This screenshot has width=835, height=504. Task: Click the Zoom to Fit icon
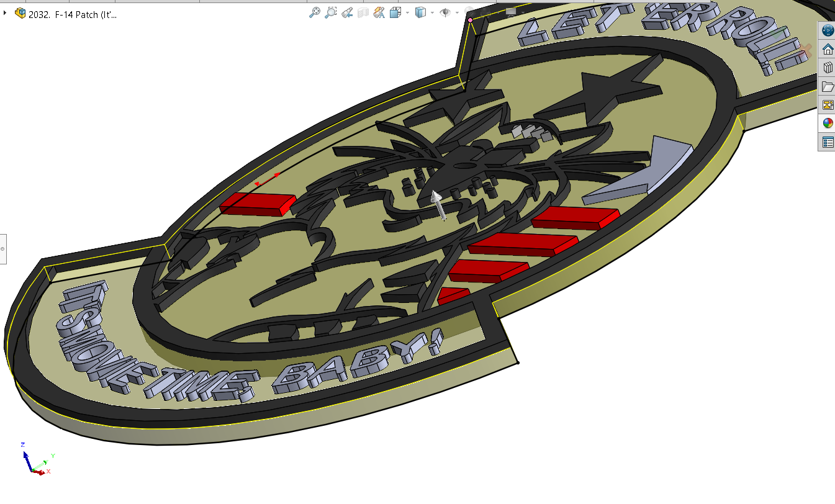(x=315, y=12)
